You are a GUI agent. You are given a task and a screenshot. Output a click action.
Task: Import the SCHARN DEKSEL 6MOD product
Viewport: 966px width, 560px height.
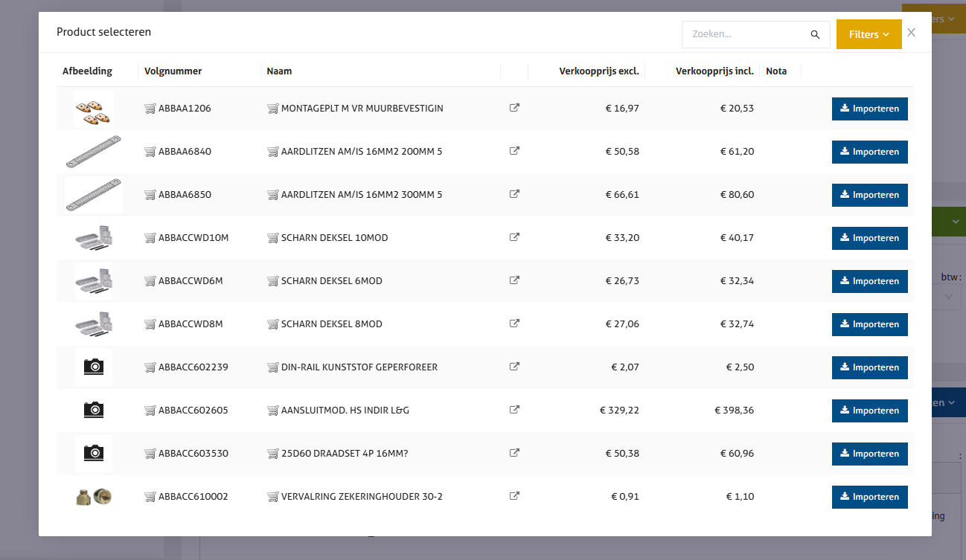pos(869,281)
